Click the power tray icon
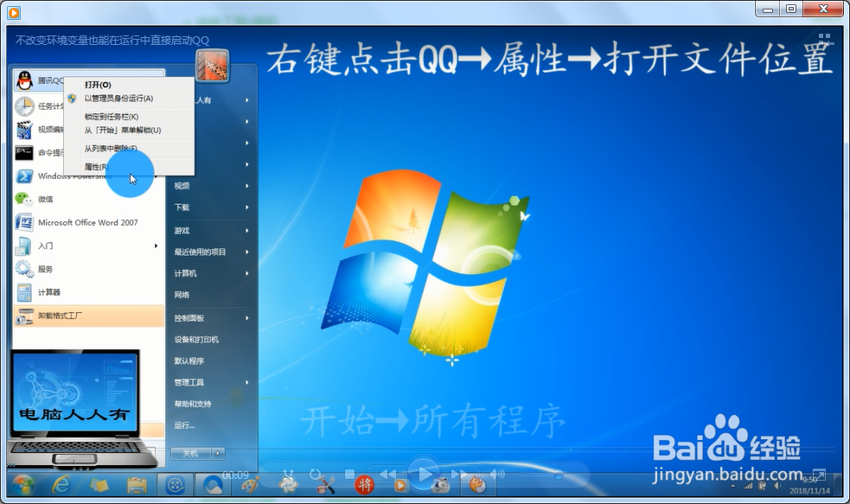 (762, 486)
